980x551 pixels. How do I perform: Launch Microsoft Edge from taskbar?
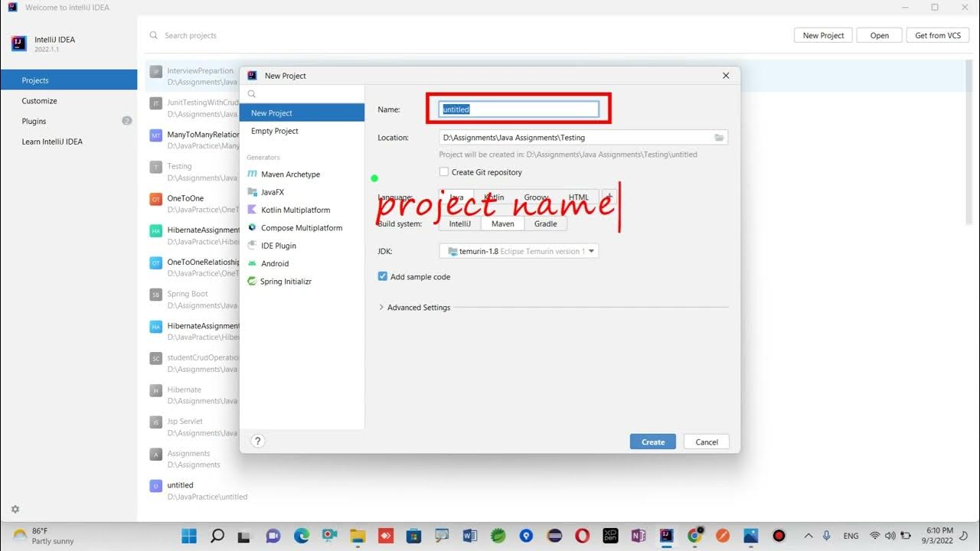pyautogui.click(x=302, y=536)
